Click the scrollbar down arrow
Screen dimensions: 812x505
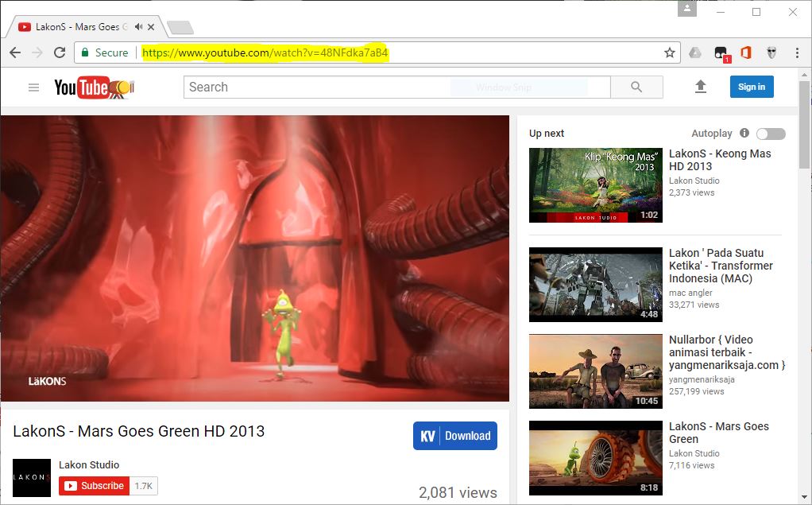[804, 497]
